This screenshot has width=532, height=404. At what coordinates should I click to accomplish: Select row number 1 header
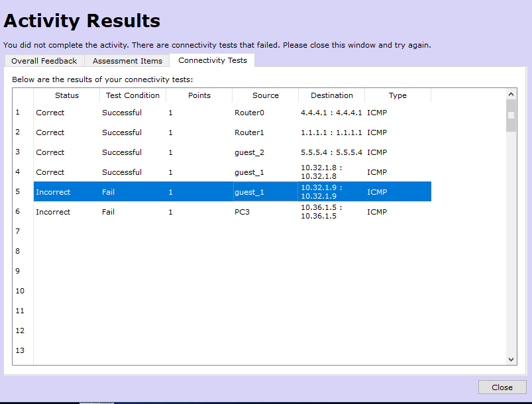[x=23, y=113]
